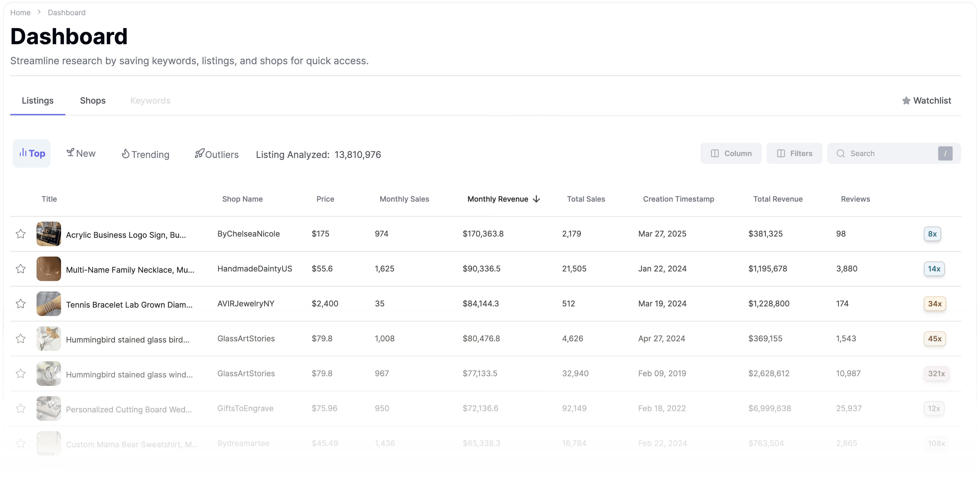Click the 34x multiplier badge

coord(934,304)
